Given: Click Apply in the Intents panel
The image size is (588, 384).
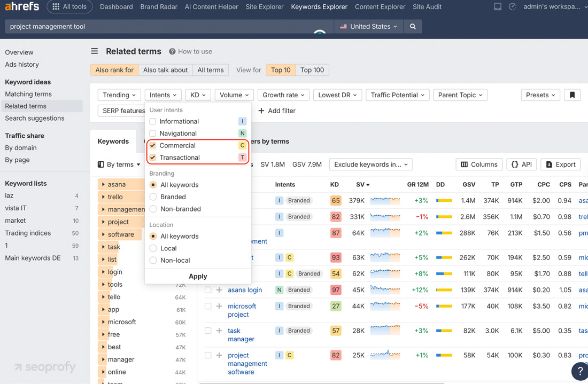Looking at the screenshot, I should click(x=198, y=276).
